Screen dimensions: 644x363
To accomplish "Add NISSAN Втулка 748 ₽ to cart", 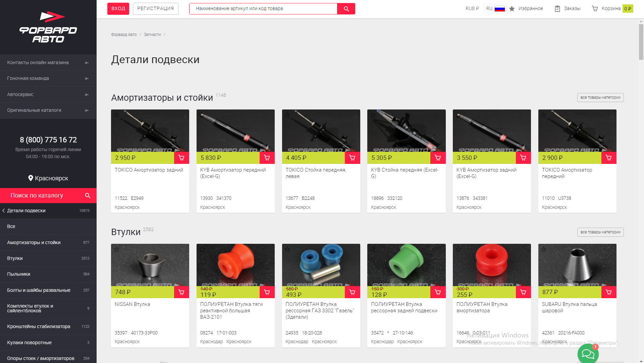I will pyautogui.click(x=181, y=292).
